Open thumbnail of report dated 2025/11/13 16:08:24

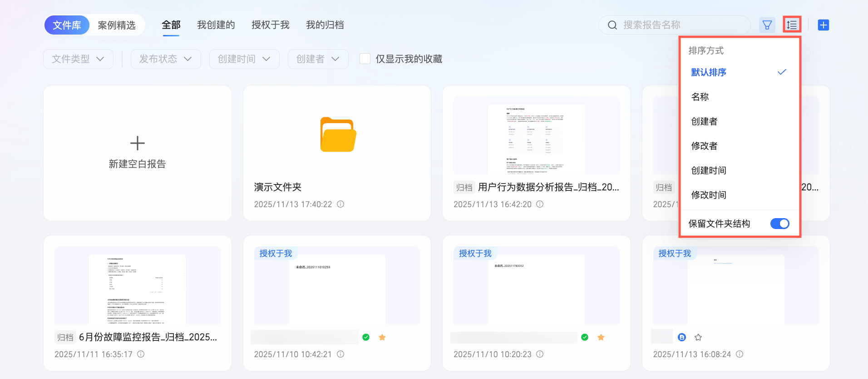click(736, 285)
